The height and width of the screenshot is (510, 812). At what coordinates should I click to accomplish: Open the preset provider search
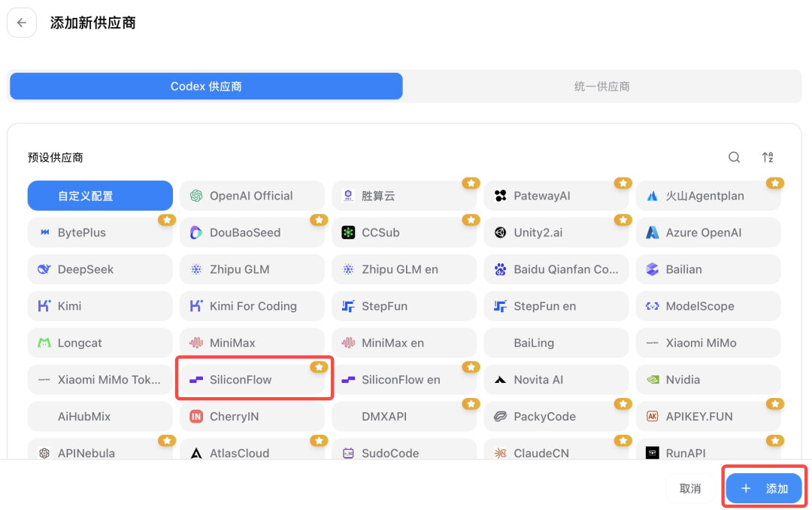(734, 157)
